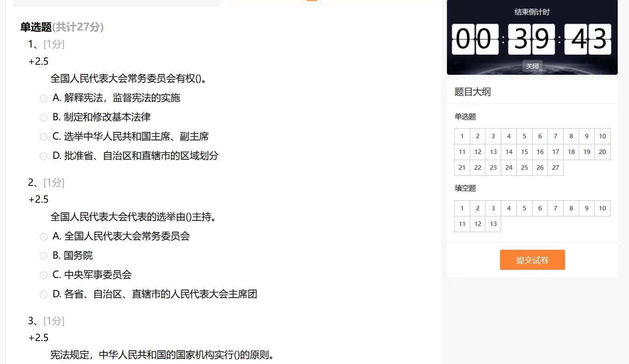The height and width of the screenshot is (364, 629).
Task: Go to fill-in-blank question 1
Action: [462, 208]
